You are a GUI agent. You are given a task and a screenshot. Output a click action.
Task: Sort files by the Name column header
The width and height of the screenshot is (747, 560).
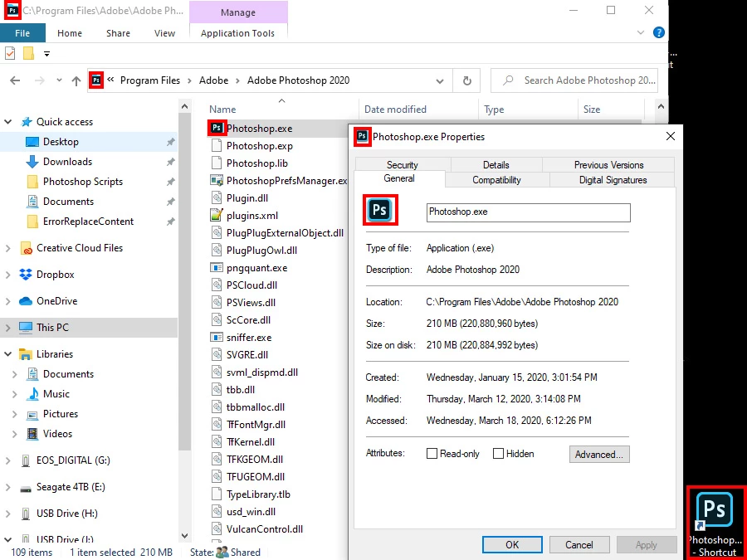222,109
